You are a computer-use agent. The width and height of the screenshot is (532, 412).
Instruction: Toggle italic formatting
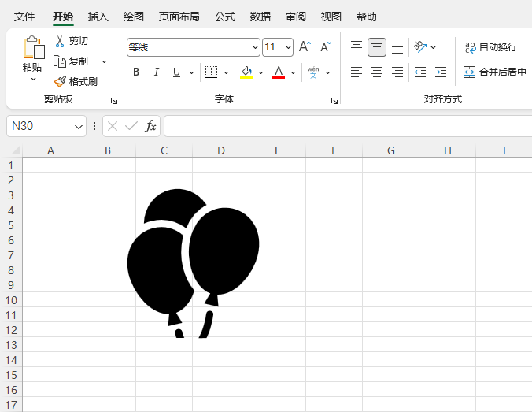click(x=157, y=72)
